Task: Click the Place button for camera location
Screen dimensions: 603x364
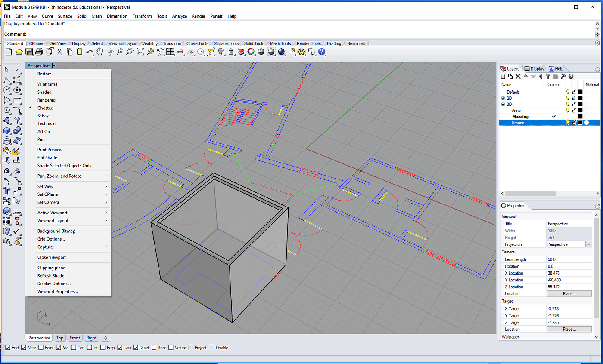Action: [x=569, y=294]
